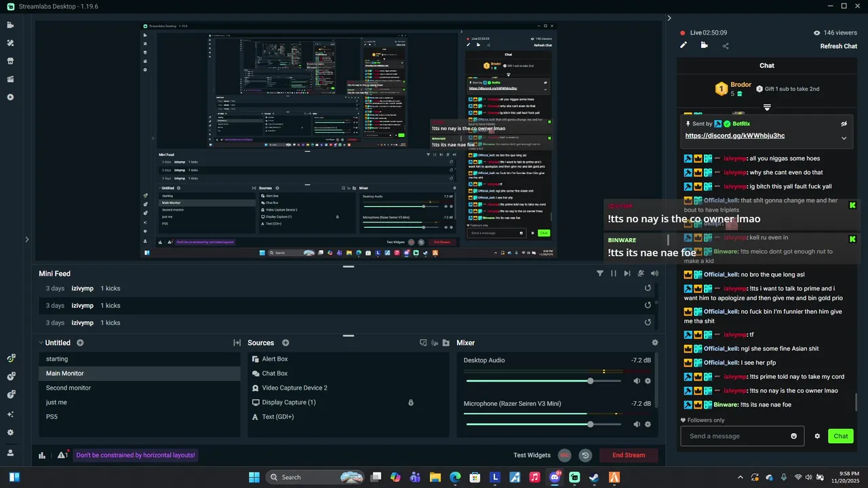Click the camera icon beside the pencil
868x488 pixels.
pos(704,45)
